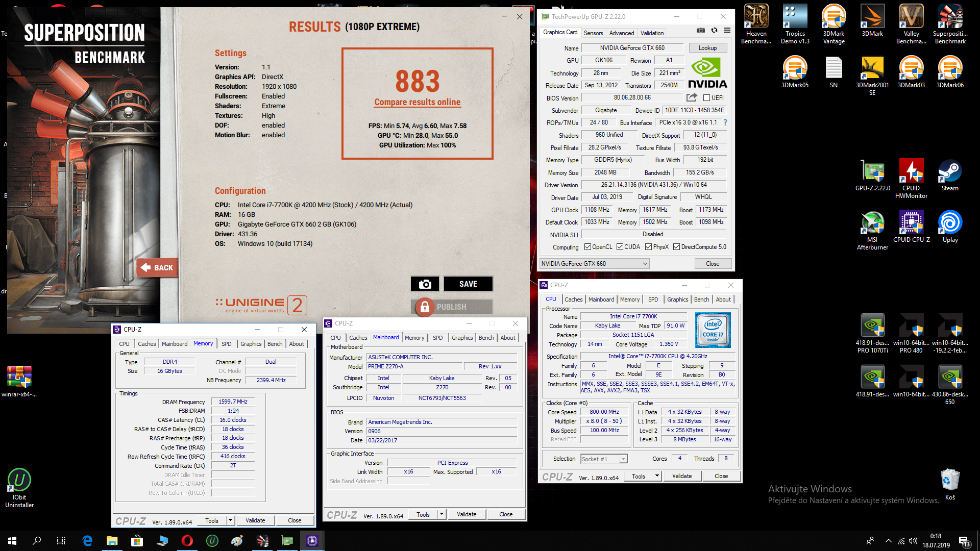
Task: Toggle the UEFI checkbox in GPU-Z
Action: [706, 98]
